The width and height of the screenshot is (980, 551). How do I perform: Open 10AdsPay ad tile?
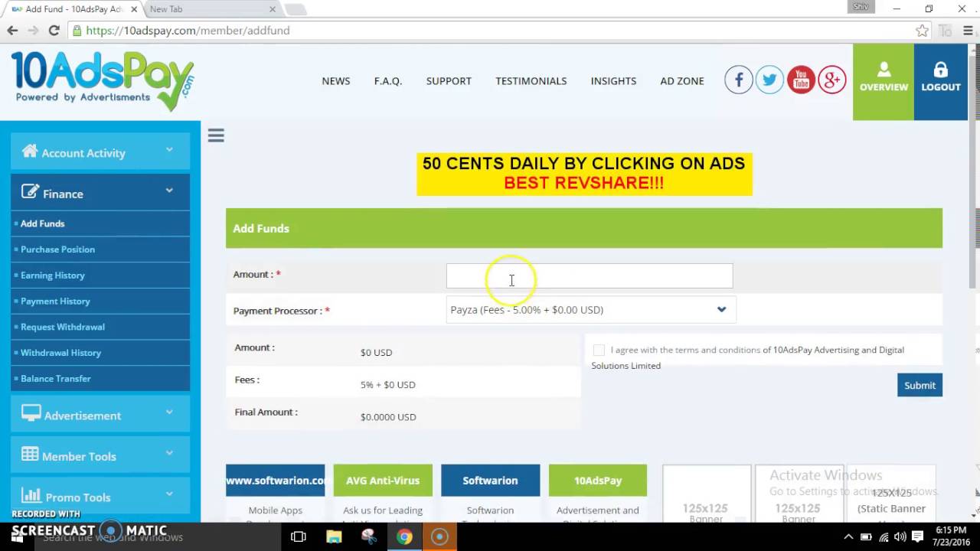point(598,481)
